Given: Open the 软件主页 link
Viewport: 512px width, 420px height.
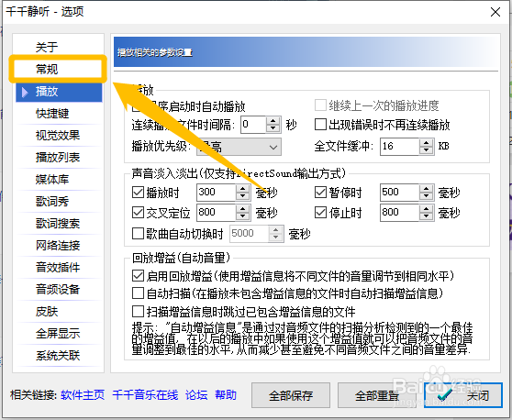Looking at the screenshot, I should click(83, 395).
